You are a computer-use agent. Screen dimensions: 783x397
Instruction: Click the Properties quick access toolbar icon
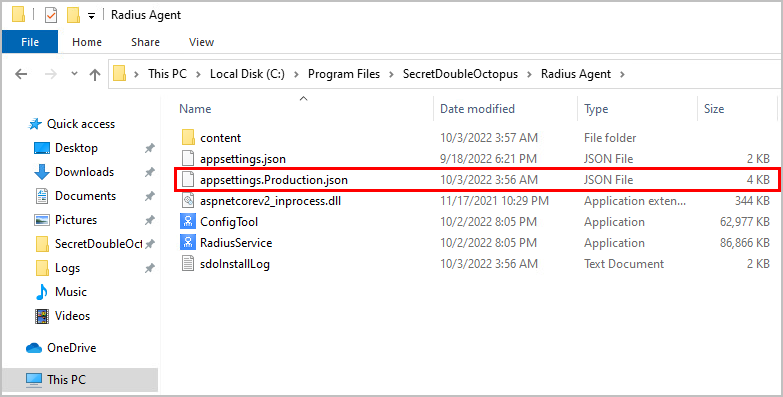pyautogui.click(x=51, y=15)
